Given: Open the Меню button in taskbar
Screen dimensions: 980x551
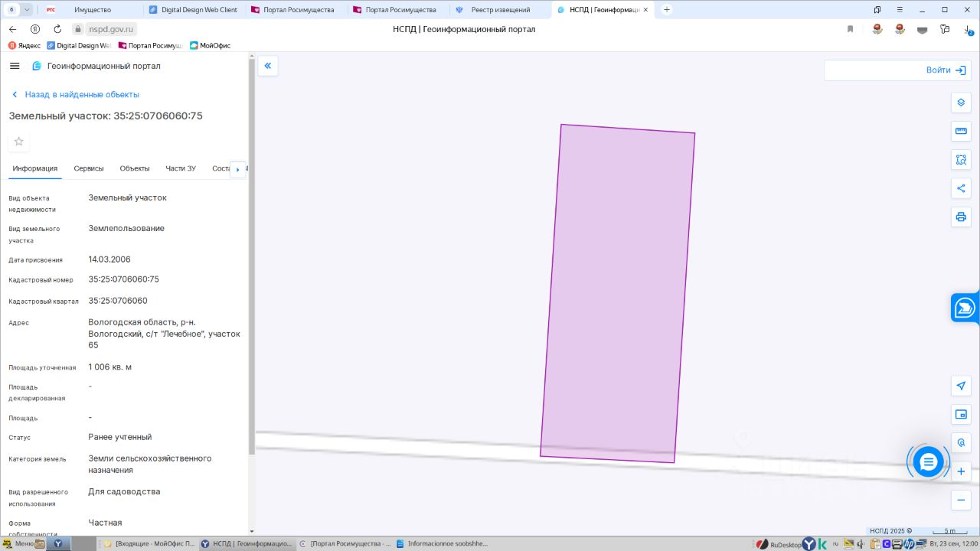Looking at the screenshot, I should (18, 544).
